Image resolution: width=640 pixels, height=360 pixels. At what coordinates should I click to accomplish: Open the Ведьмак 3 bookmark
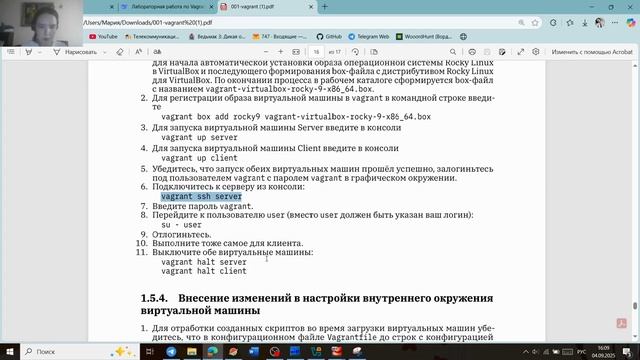click(x=217, y=37)
